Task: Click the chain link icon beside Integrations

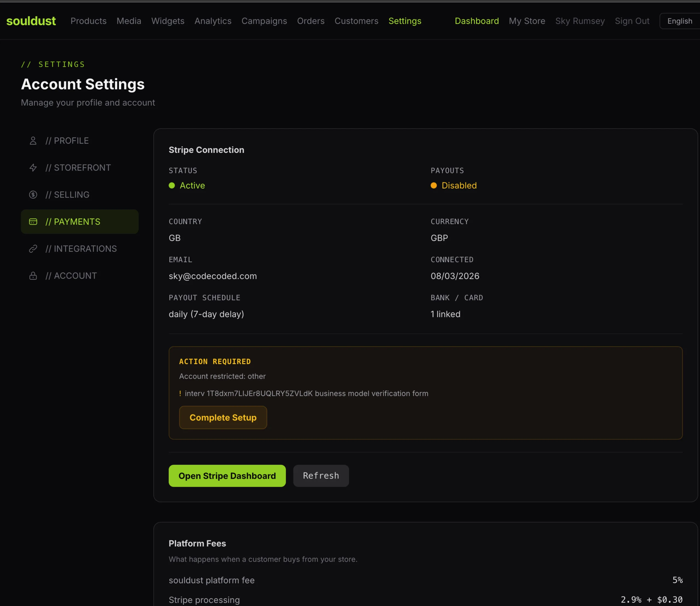Action: tap(33, 248)
